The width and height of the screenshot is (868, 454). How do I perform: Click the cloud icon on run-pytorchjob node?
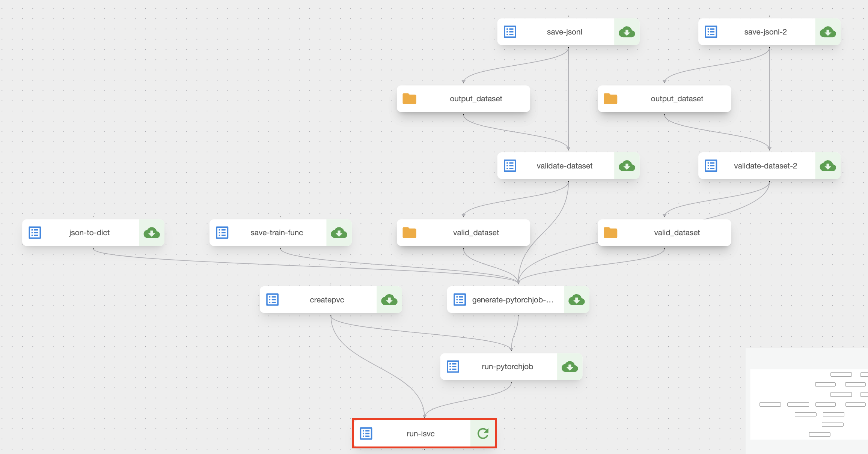tap(570, 367)
